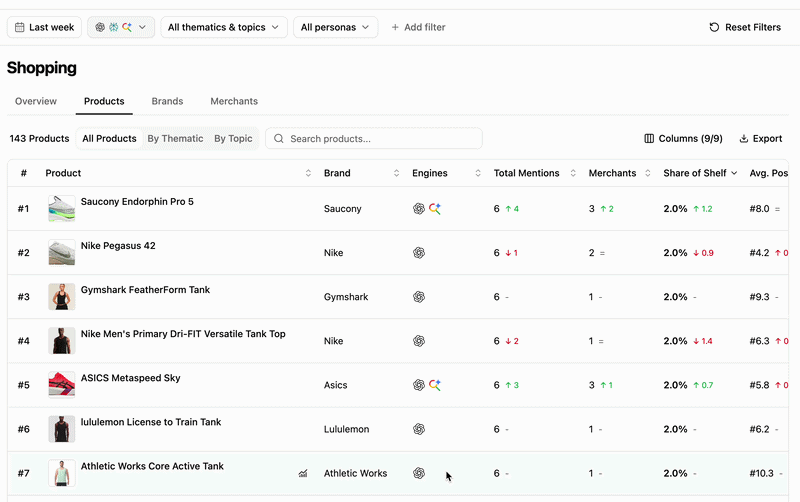Open Gymshark FeatherForm Tank product name
Viewport: 800px width, 502px height.
point(145,290)
